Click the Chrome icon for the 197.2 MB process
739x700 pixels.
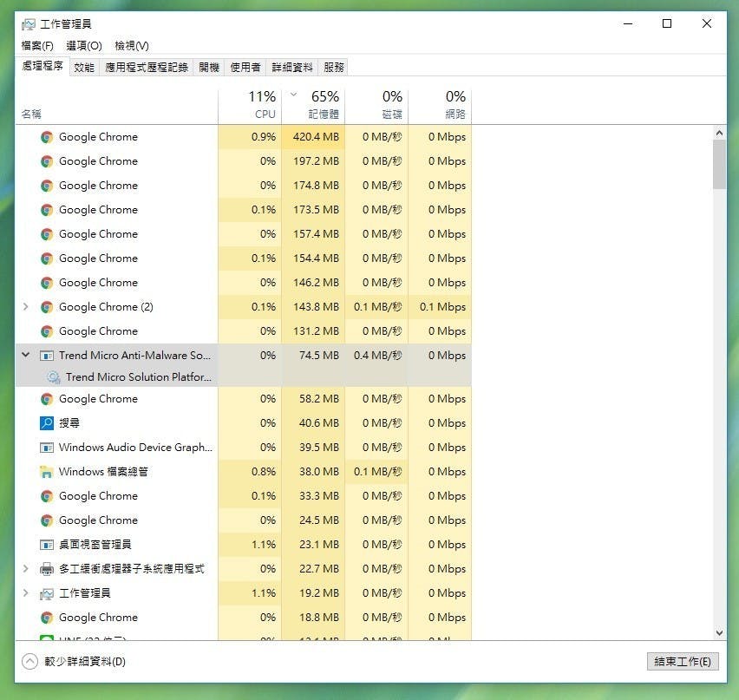pos(47,161)
